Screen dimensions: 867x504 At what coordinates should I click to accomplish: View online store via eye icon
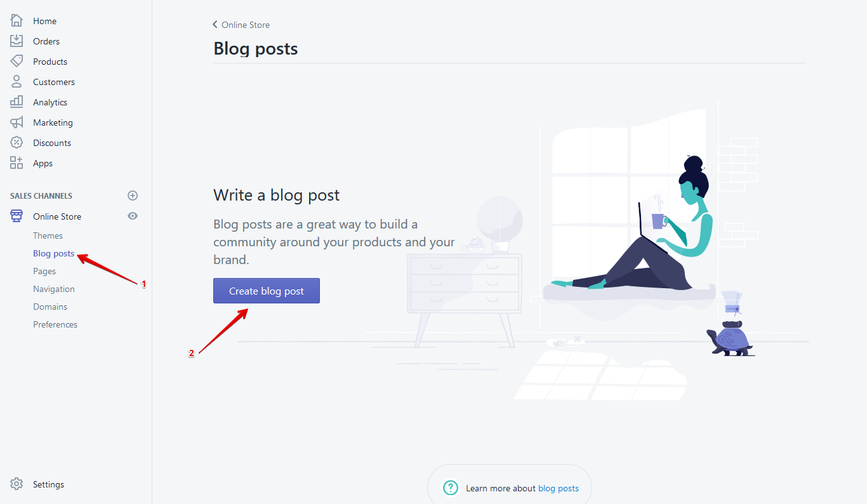tap(133, 216)
